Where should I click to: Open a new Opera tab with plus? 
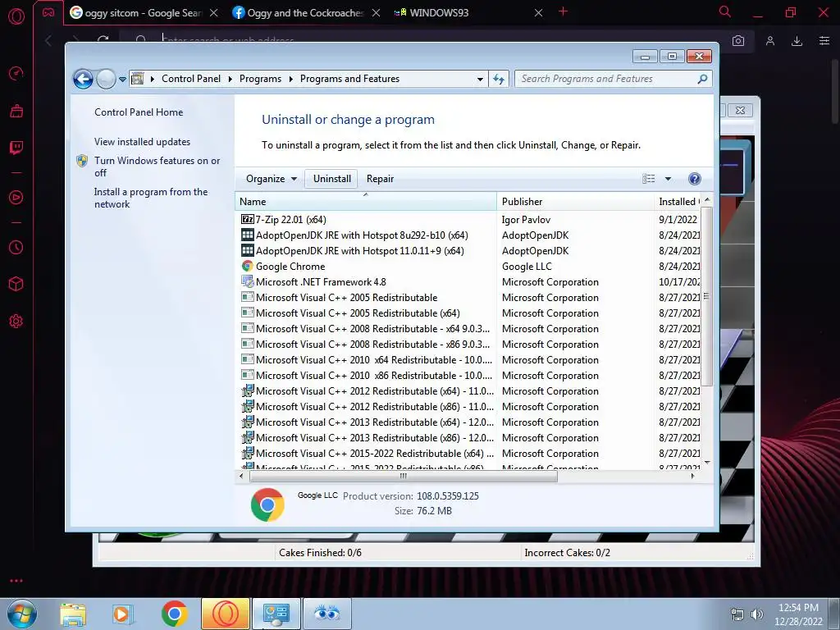(563, 11)
